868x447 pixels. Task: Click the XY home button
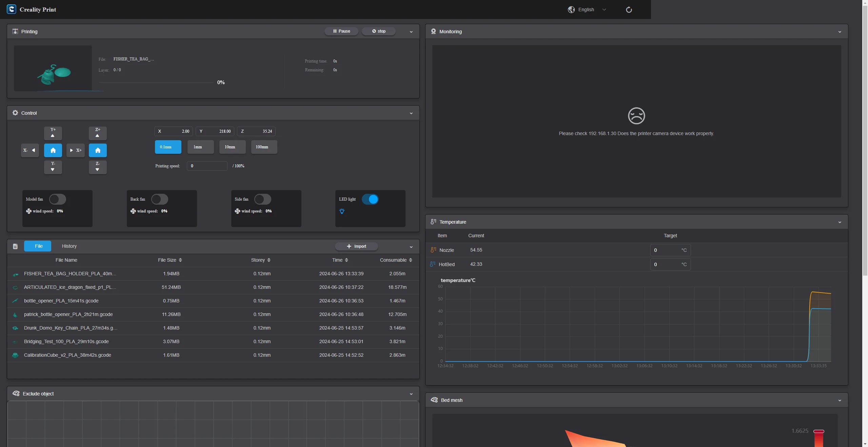(53, 150)
